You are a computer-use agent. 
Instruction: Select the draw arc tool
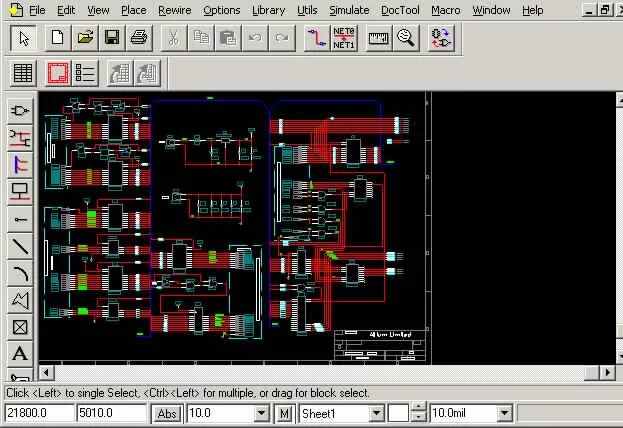click(20, 273)
